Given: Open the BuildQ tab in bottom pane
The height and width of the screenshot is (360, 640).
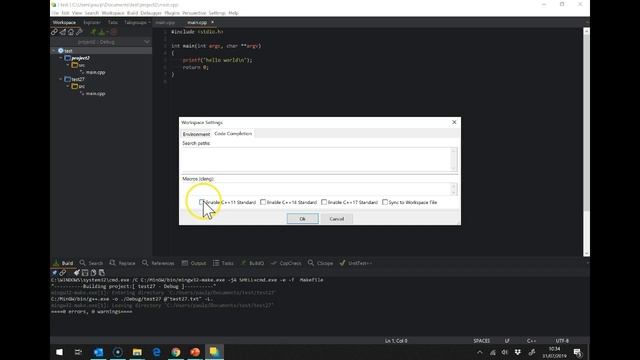Looking at the screenshot, I should click(252, 263).
